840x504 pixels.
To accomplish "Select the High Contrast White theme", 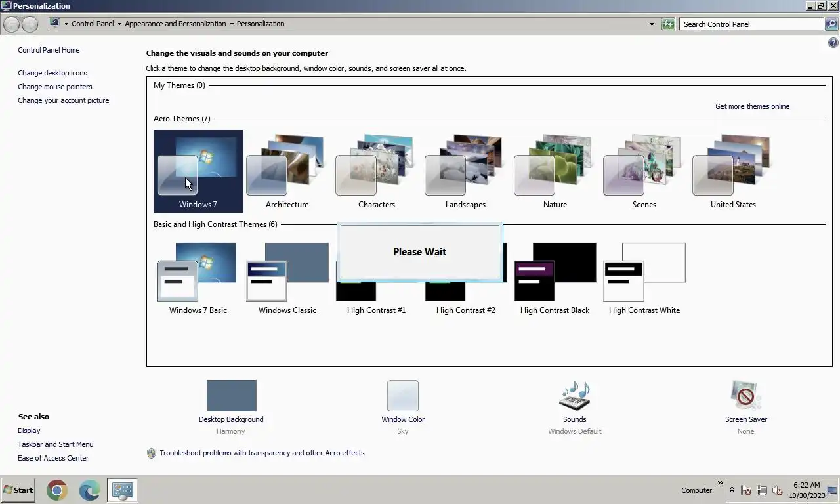I will click(644, 278).
